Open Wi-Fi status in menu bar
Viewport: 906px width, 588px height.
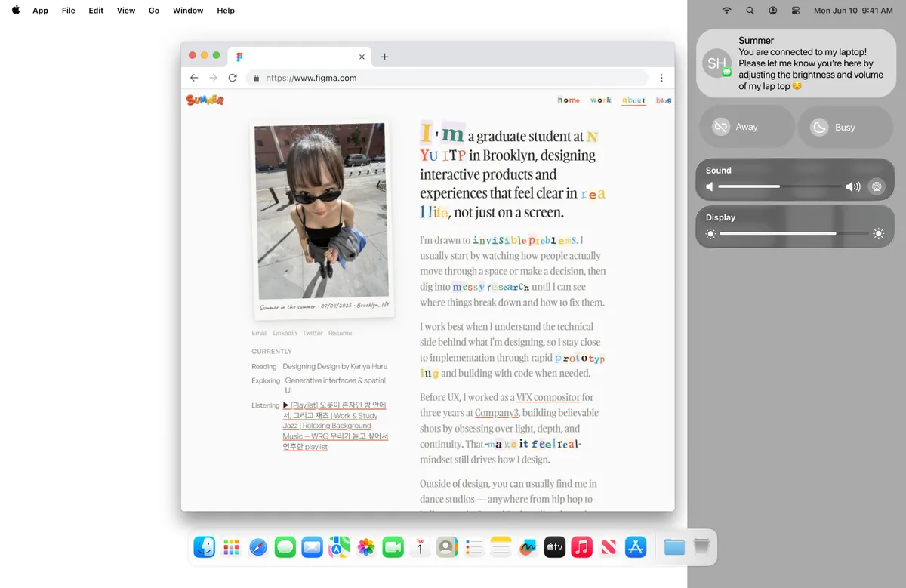[x=726, y=11]
